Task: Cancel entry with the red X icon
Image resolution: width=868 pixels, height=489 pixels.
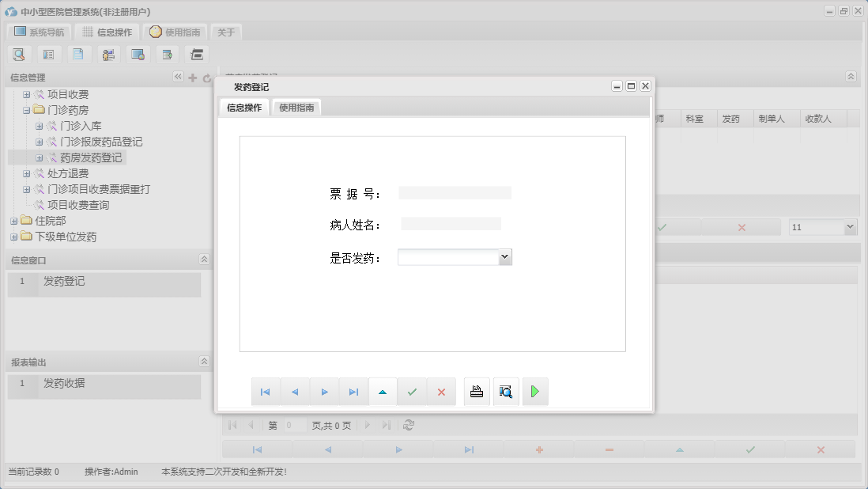Action: tap(441, 391)
